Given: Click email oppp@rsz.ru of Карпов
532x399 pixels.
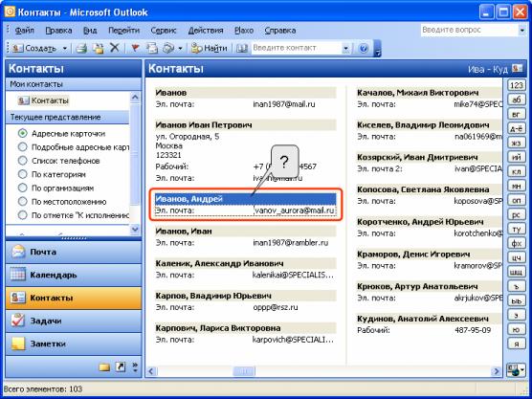Looking at the screenshot, I should click(x=276, y=307).
